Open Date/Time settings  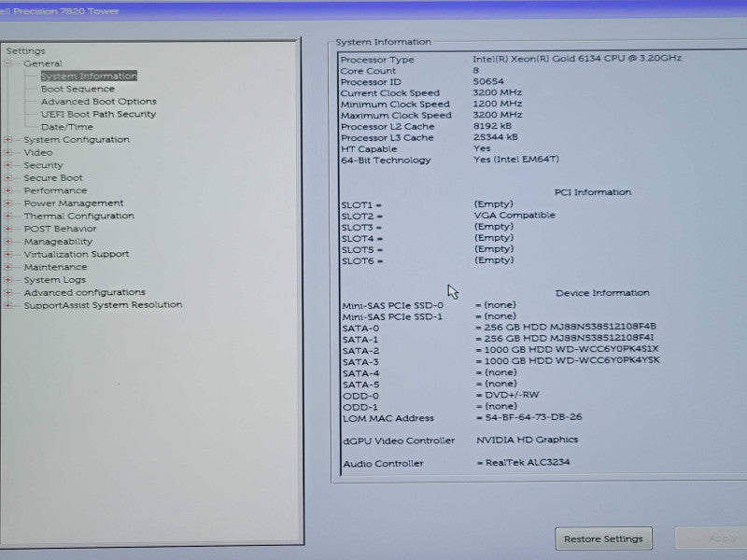[x=67, y=127]
